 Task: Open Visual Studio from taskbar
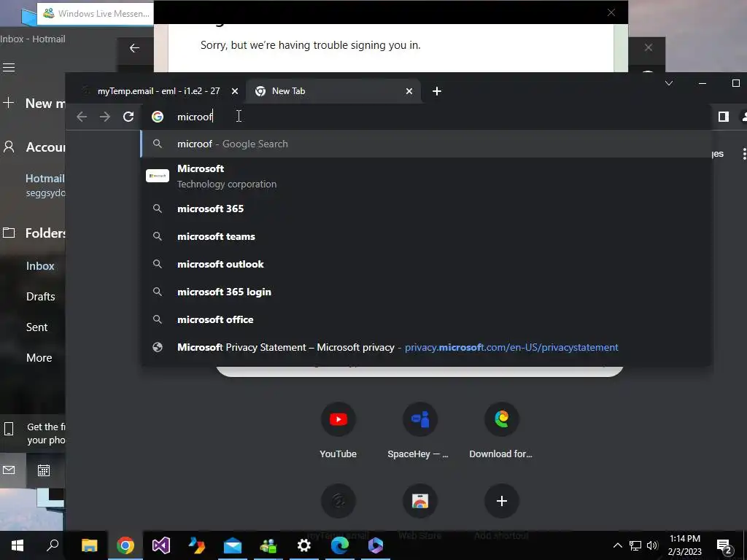161,545
